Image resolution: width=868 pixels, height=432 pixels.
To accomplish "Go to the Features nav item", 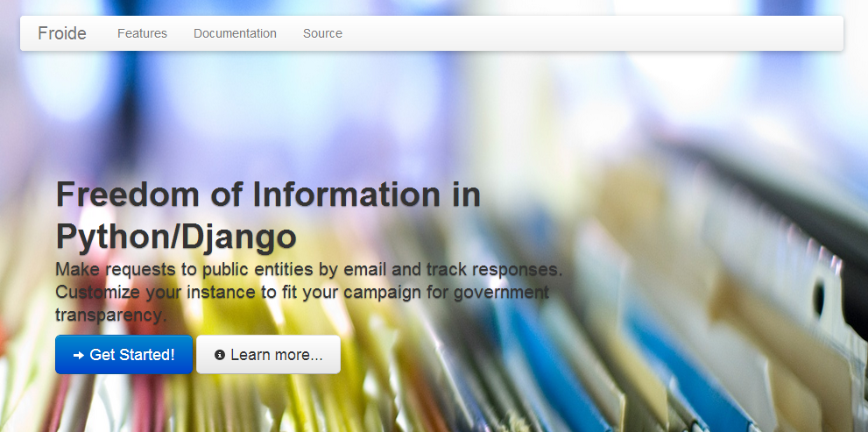I will click(142, 33).
